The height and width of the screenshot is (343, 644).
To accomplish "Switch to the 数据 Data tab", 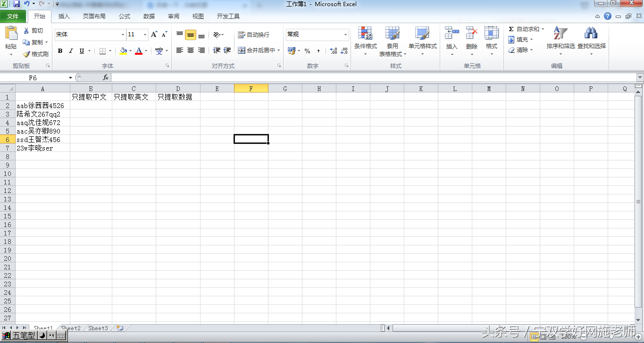I will point(149,17).
